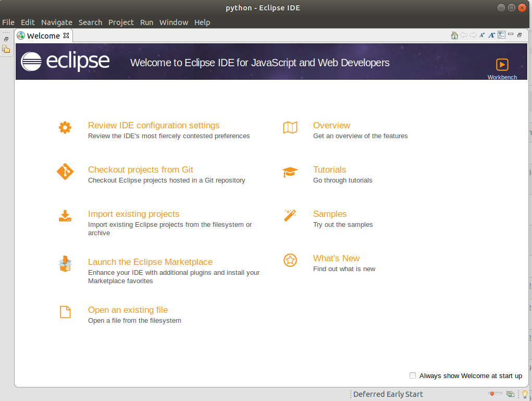The width and height of the screenshot is (532, 401).
Task: Click the Welcome tab's colored circles icon
Action: click(21, 35)
